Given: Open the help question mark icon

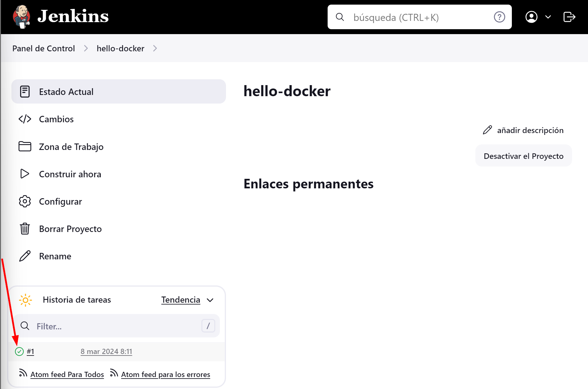Looking at the screenshot, I should 499,17.
